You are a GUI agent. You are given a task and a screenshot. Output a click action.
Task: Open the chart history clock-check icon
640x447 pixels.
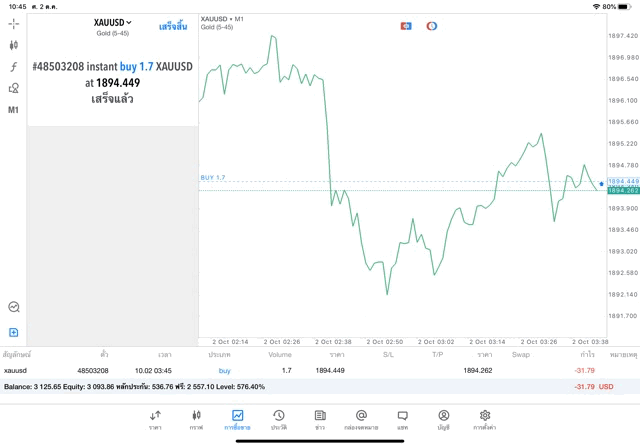click(x=14, y=307)
